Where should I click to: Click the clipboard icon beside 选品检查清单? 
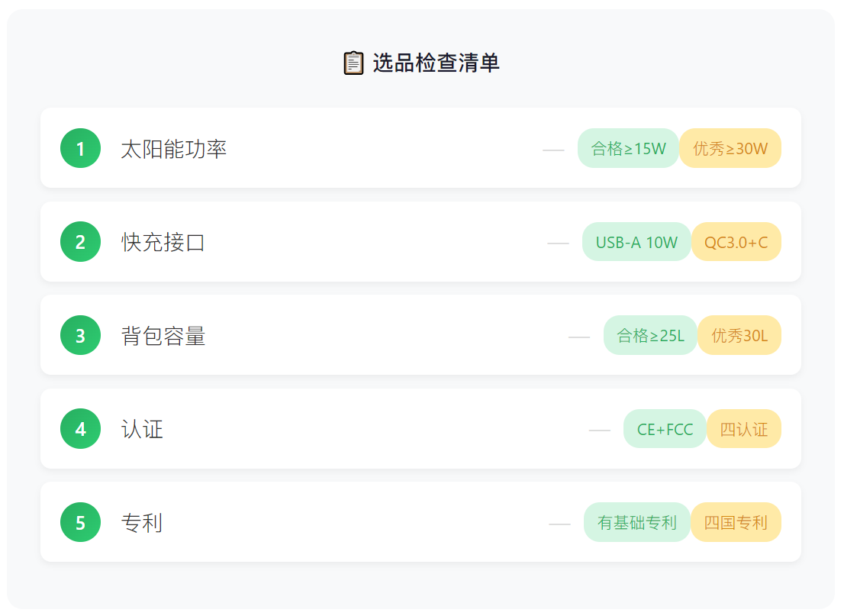tap(353, 63)
